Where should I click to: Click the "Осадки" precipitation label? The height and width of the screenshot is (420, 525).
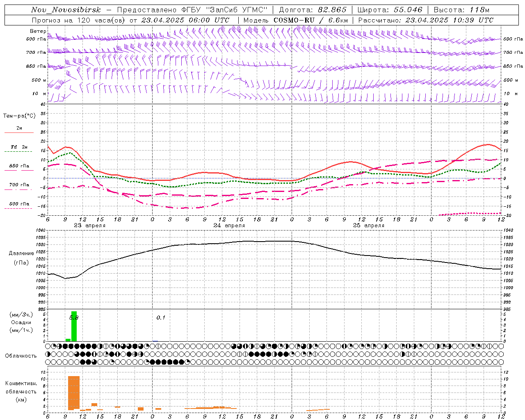click(21, 322)
